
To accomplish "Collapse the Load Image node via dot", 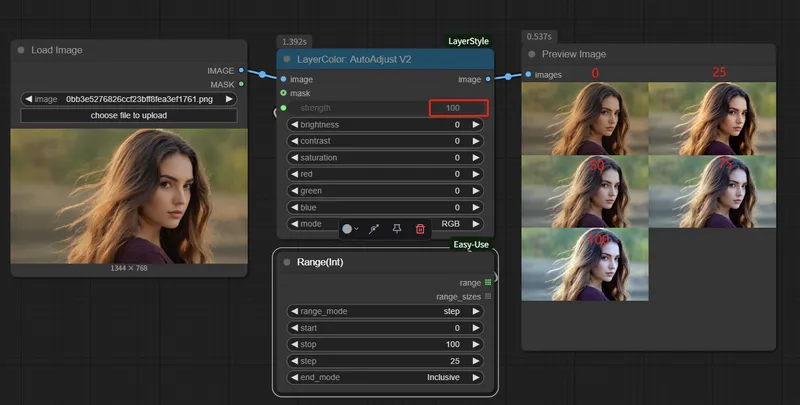I will 21,50.
